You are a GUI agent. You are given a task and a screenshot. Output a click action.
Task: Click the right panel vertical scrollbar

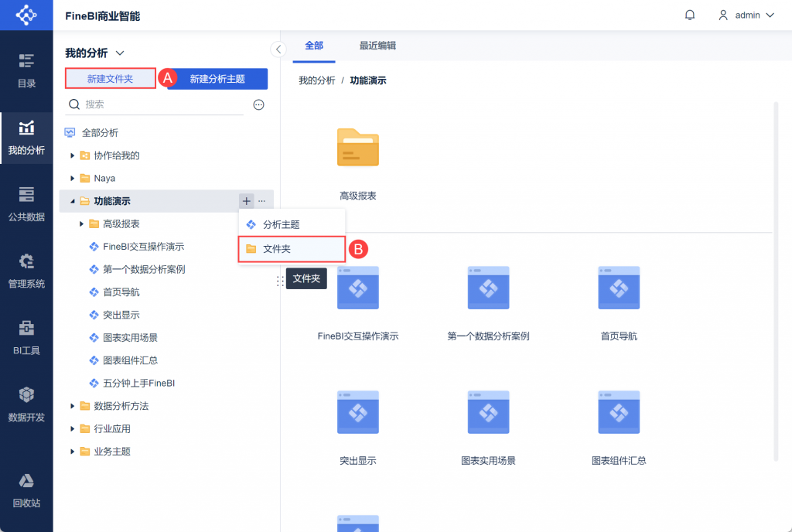[x=776, y=281]
